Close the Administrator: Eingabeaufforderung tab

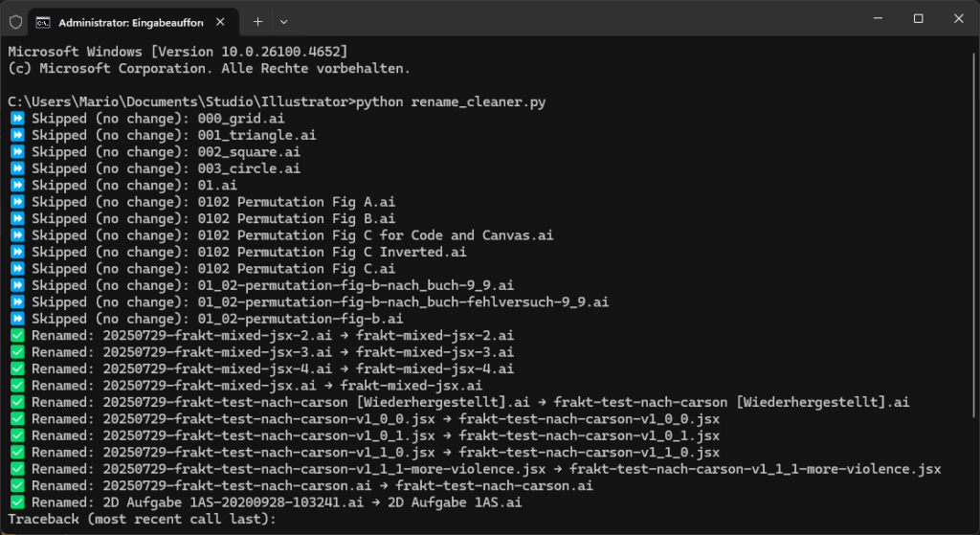pos(220,22)
